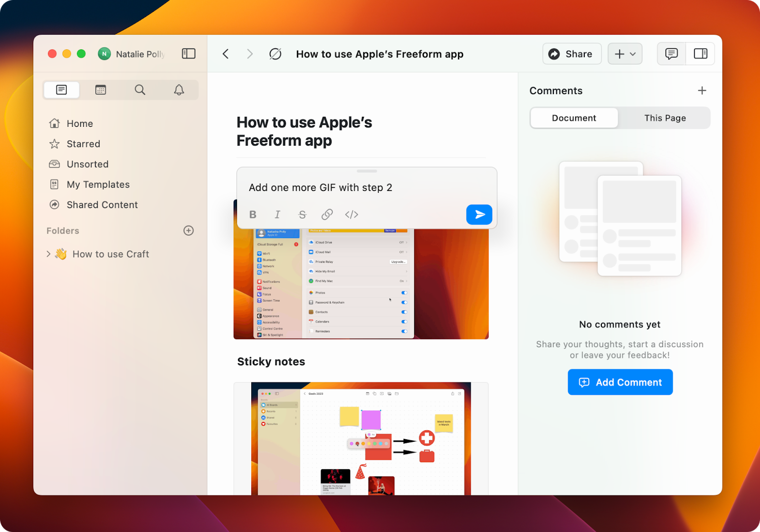The image size is (760, 532).
Task: Click the Add Comment button
Action: click(x=620, y=382)
